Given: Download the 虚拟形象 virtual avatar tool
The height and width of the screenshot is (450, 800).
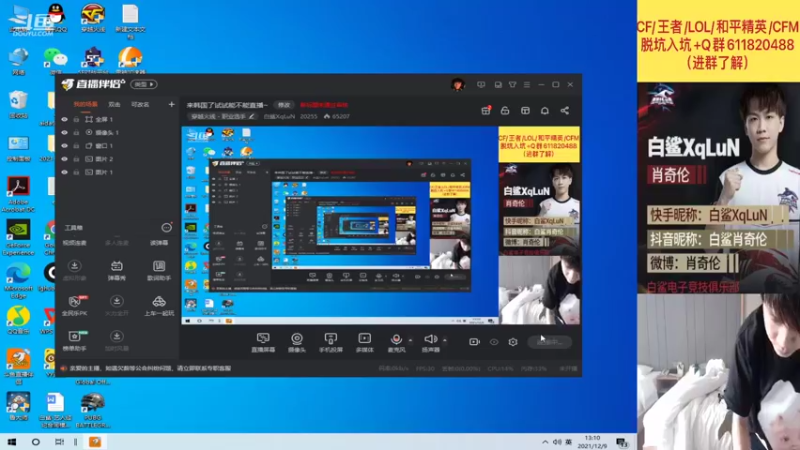Looking at the screenshot, I should pos(74,270).
